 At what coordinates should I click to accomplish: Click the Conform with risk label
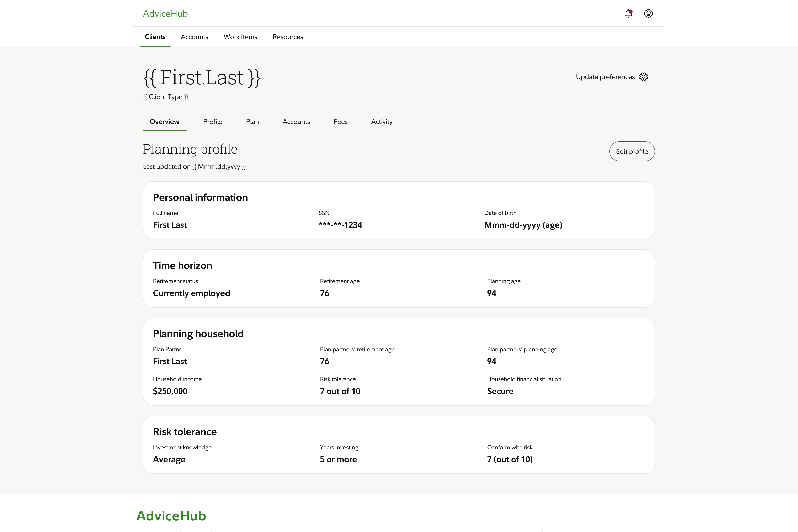[x=510, y=447]
